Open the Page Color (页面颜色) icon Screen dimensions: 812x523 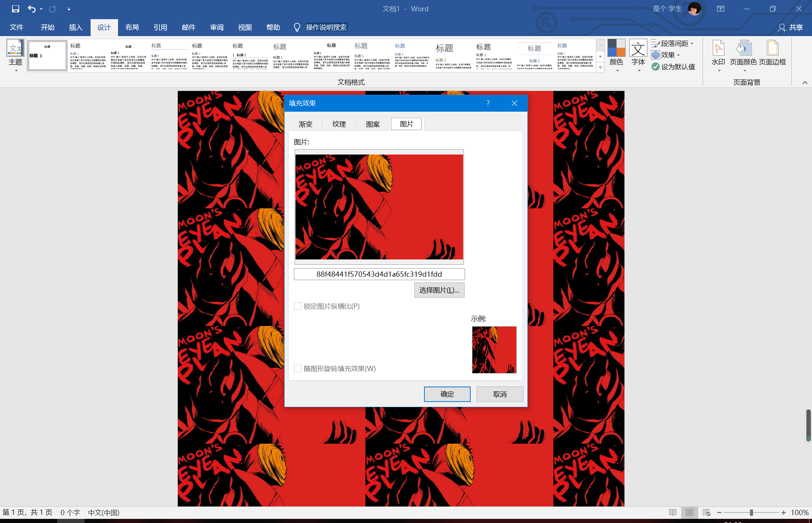pos(744,48)
